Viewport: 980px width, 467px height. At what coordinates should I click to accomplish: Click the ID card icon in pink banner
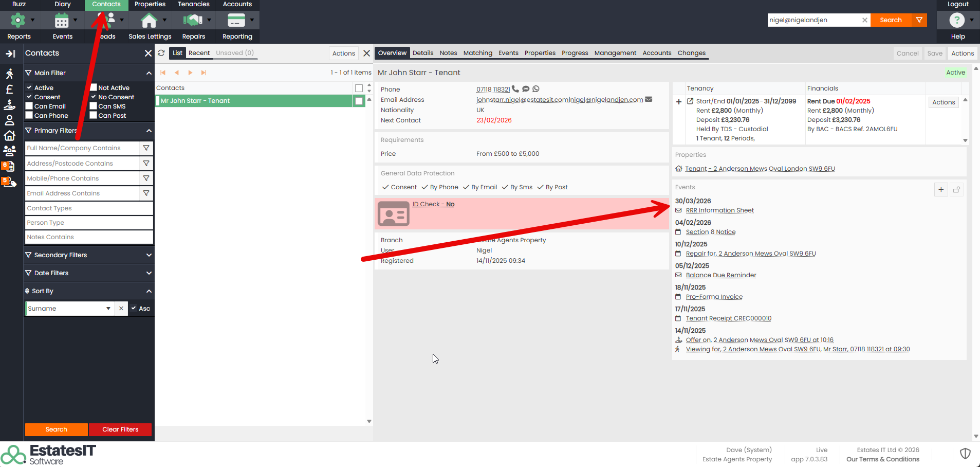click(x=393, y=213)
